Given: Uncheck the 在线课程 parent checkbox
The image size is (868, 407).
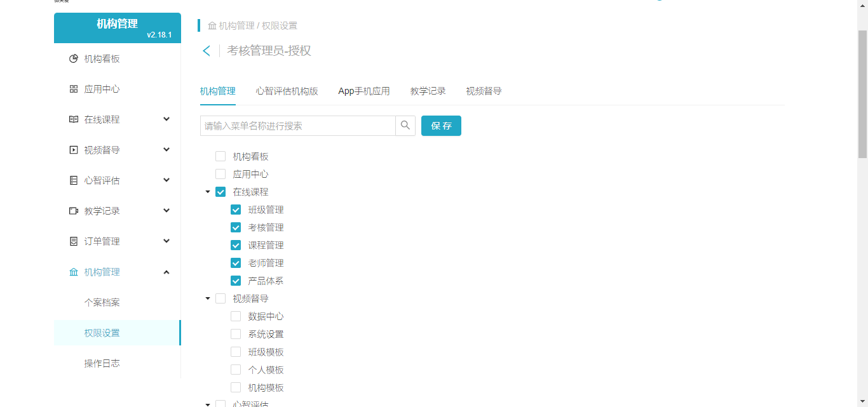Looking at the screenshot, I should (x=220, y=192).
